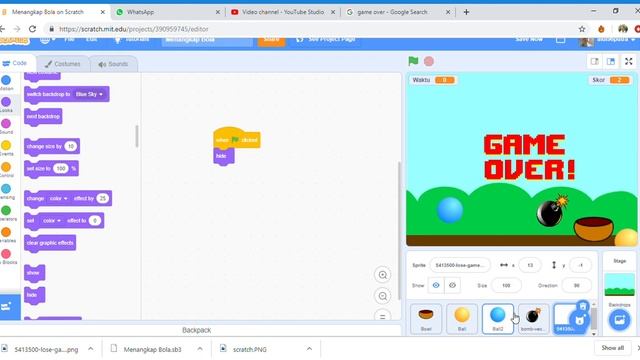The image size is (640, 360).
Task: Open effect dropdown in change color effect block
Action: coord(58,199)
